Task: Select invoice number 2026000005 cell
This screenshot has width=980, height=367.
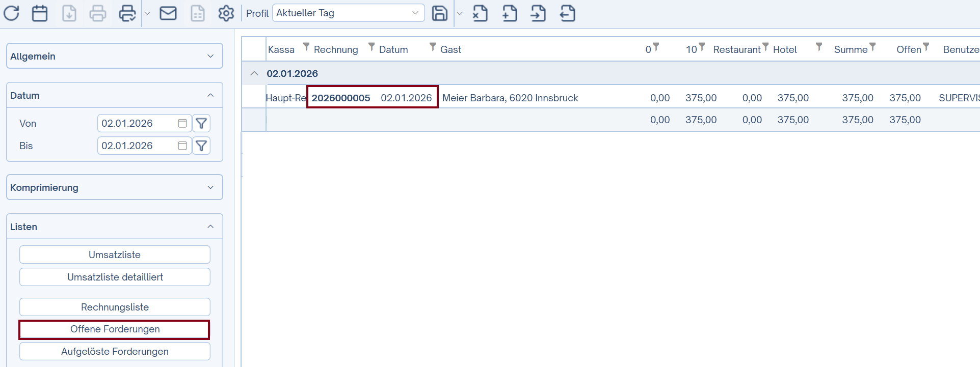Action: [x=341, y=98]
